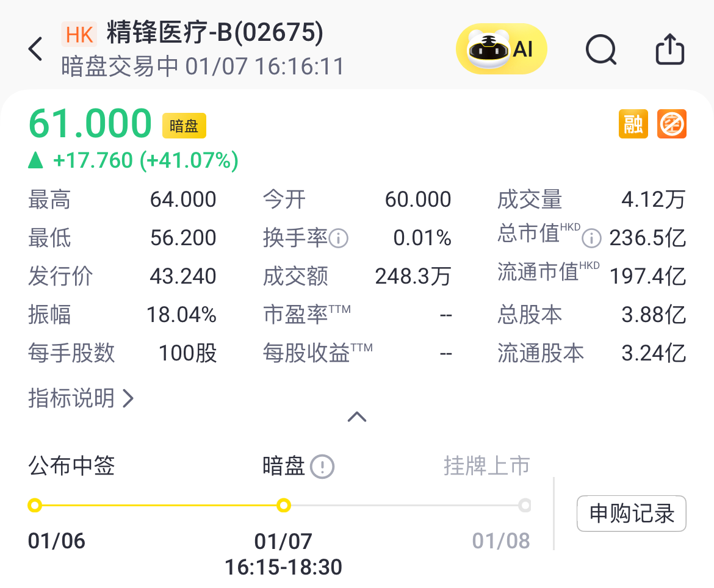Tap the back arrow icon
714x588 pixels.
click(36, 49)
